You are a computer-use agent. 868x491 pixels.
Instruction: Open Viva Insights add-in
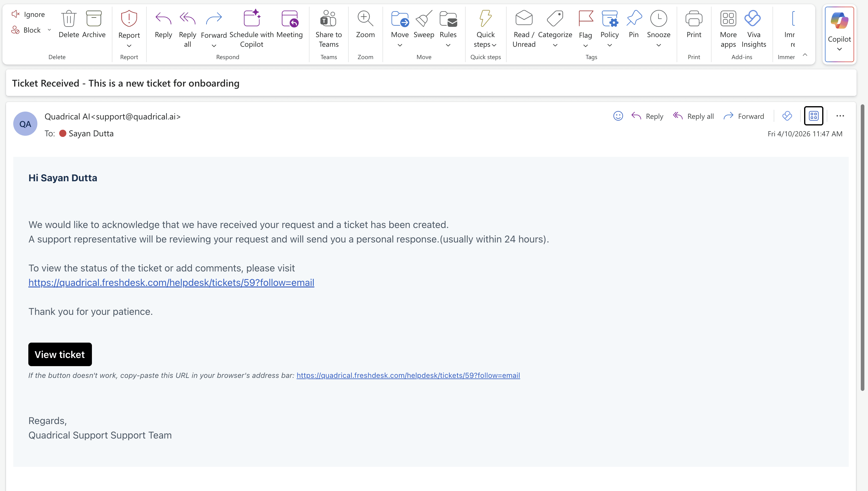pyautogui.click(x=753, y=18)
